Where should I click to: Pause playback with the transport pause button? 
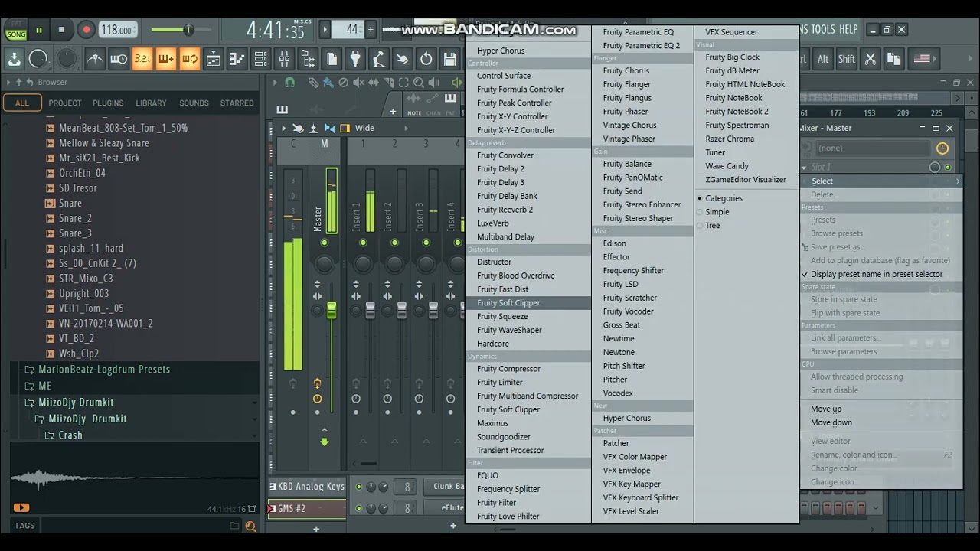point(38,30)
